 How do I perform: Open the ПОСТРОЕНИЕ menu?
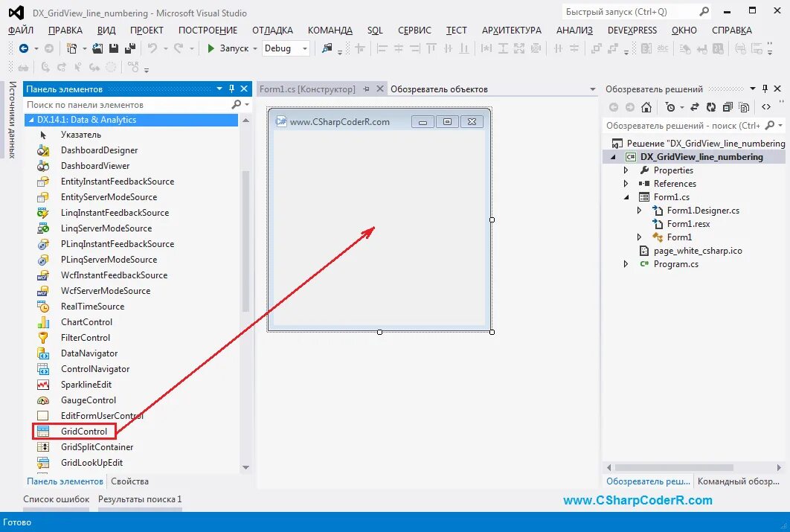coord(208,31)
